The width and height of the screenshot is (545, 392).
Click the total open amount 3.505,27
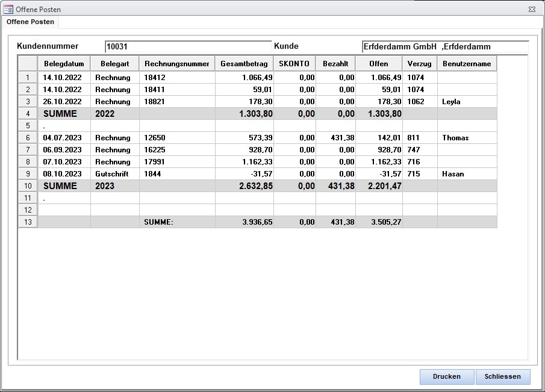point(378,222)
